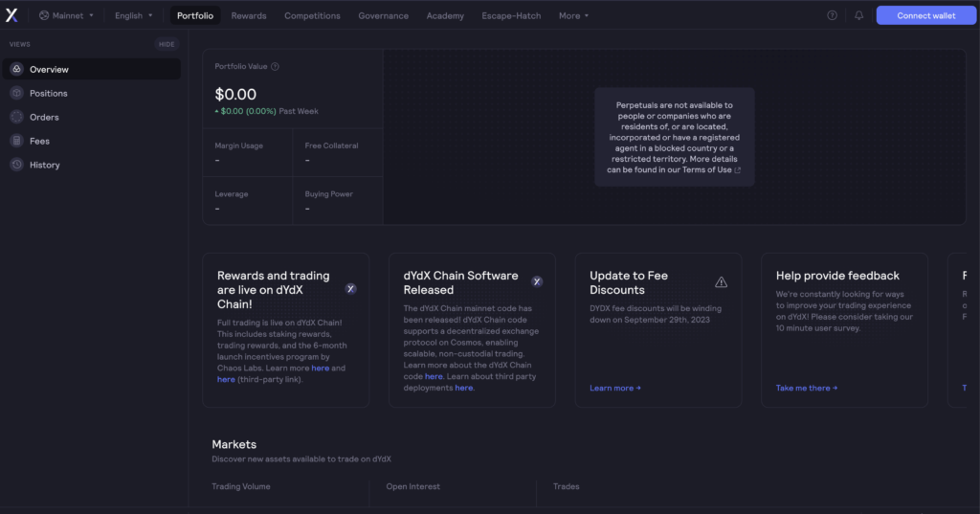Go to the Governance tab
Screen dimensions: 980x514
click(x=383, y=15)
